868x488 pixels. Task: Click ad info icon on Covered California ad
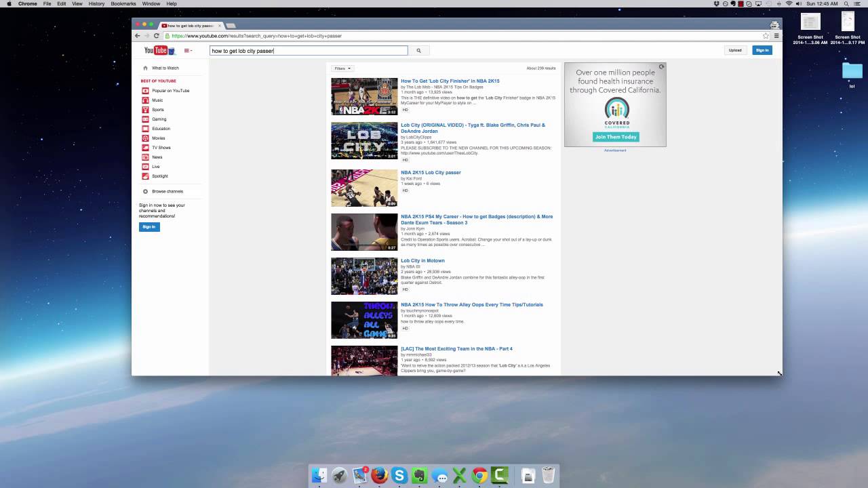(x=661, y=66)
